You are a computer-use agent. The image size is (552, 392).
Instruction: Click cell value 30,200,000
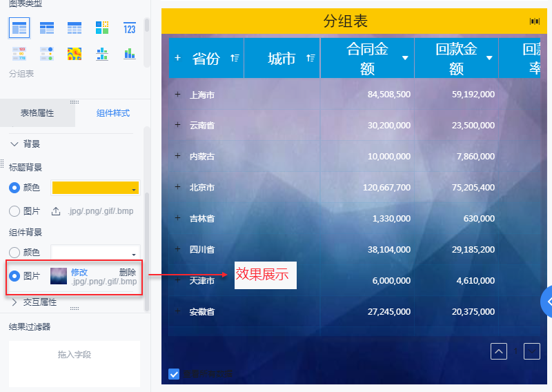click(389, 126)
